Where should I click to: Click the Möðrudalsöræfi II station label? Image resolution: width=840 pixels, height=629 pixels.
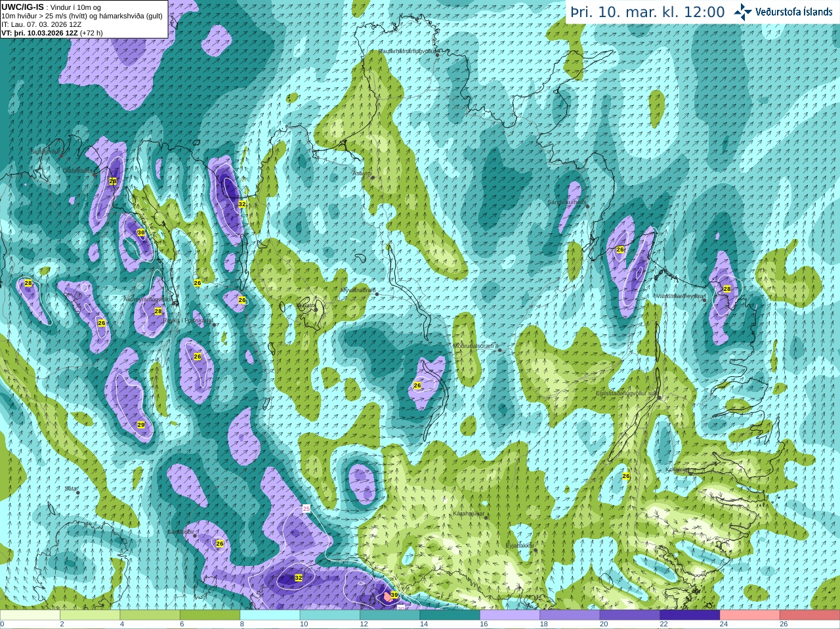(476, 345)
